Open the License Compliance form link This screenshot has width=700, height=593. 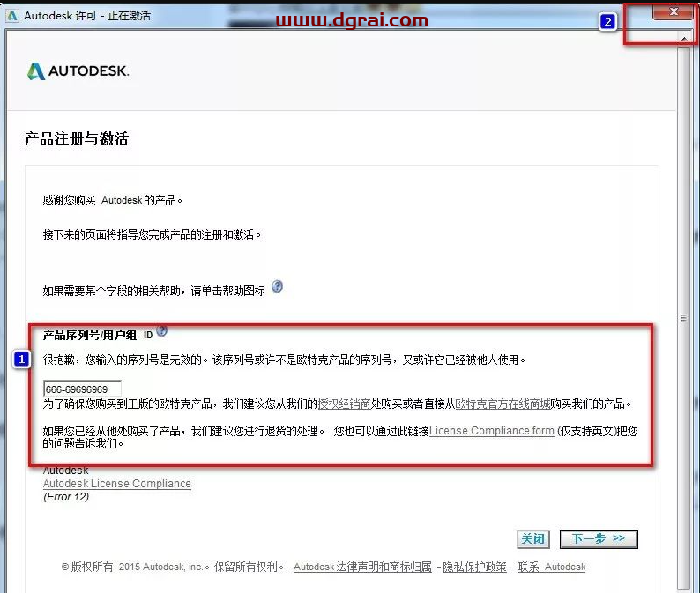pyautogui.click(x=492, y=431)
